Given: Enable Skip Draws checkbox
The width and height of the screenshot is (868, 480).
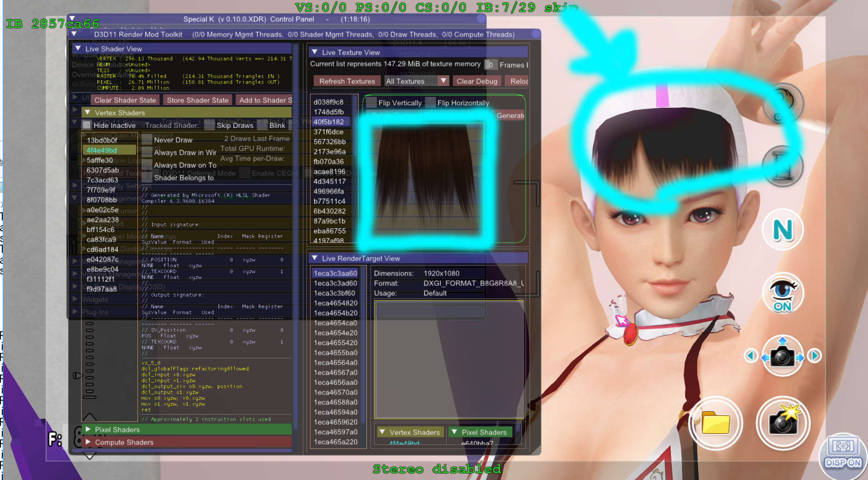Looking at the screenshot, I should tap(209, 125).
